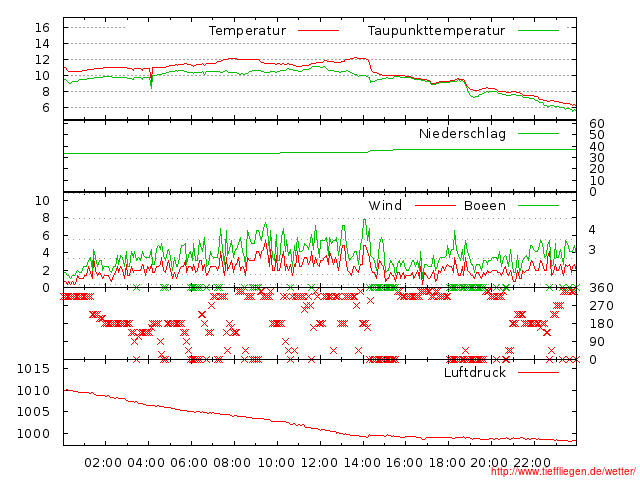640x480 pixels.
Task: Click the Luftdruck legend label
Action: (x=475, y=372)
